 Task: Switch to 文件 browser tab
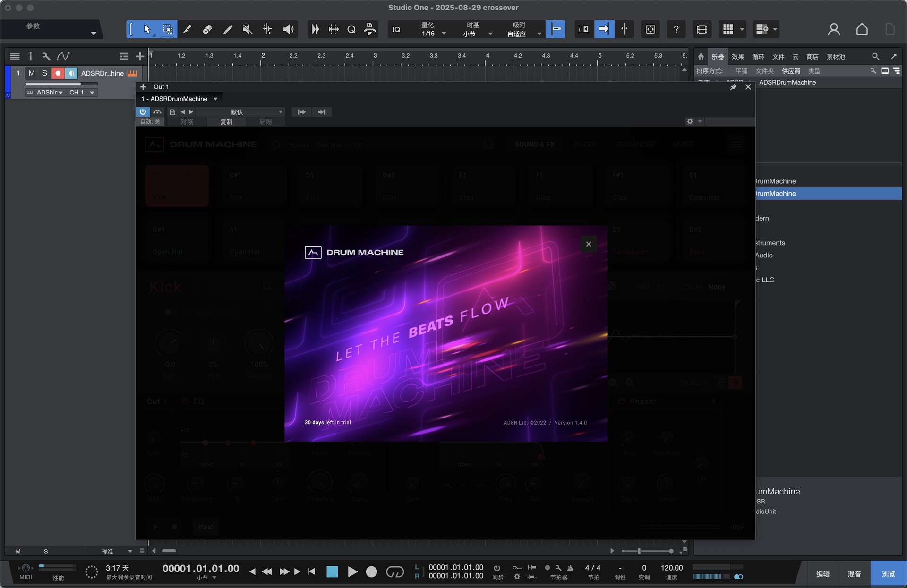pyautogui.click(x=779, y=57)
